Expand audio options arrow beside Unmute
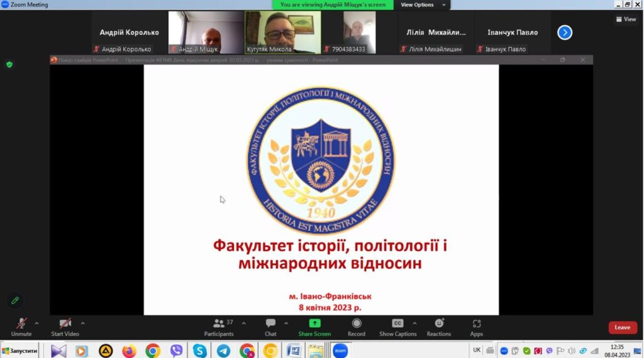This screenshot has height=358, width=644. [x=36, y=323]
